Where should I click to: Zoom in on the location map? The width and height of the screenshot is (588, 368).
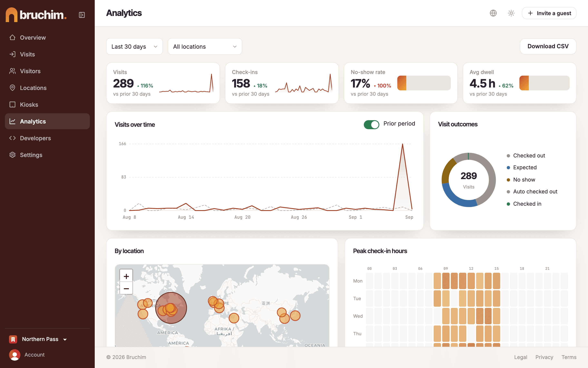pyautogui.click(x=126, y=276)
